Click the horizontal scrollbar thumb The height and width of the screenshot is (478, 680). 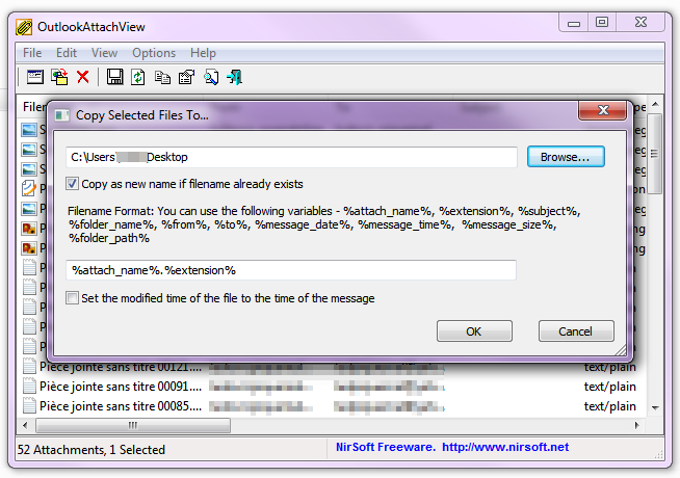coord(133,425)
